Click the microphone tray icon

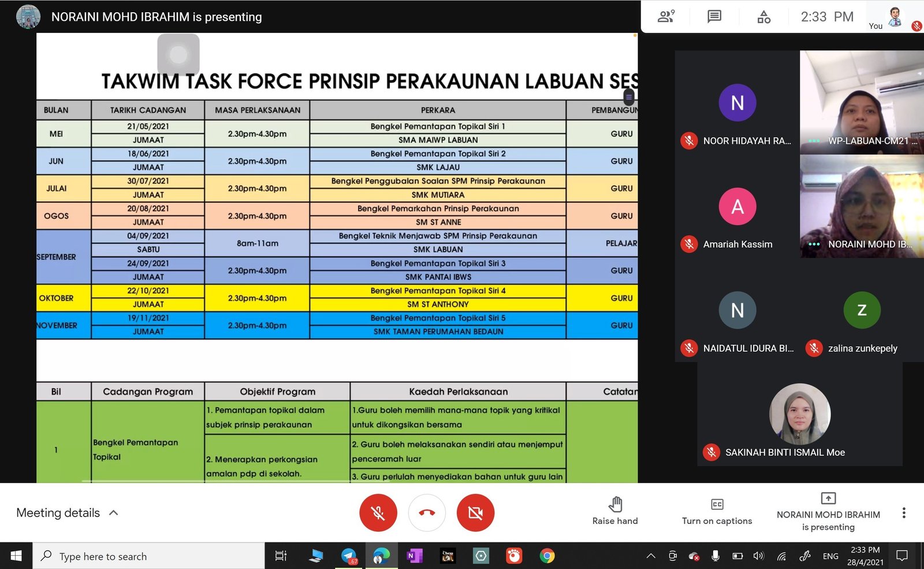pos(716,556)
